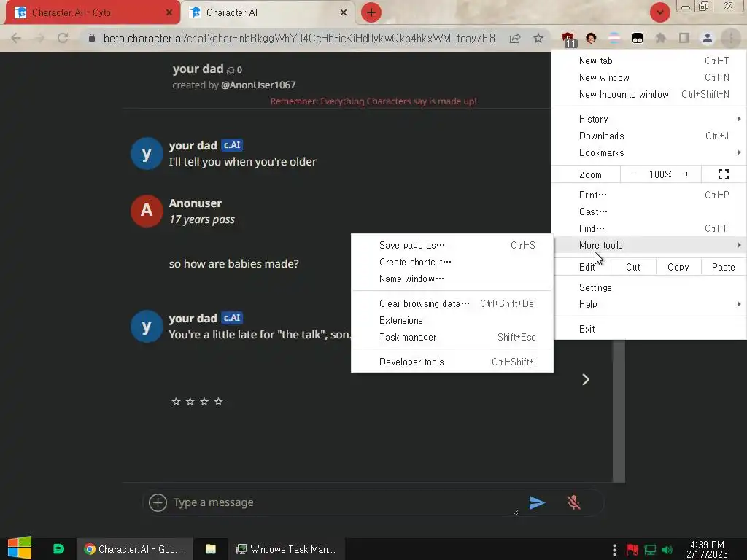
Task: Open a new tab with plus button
Action: tap(371, 12)
